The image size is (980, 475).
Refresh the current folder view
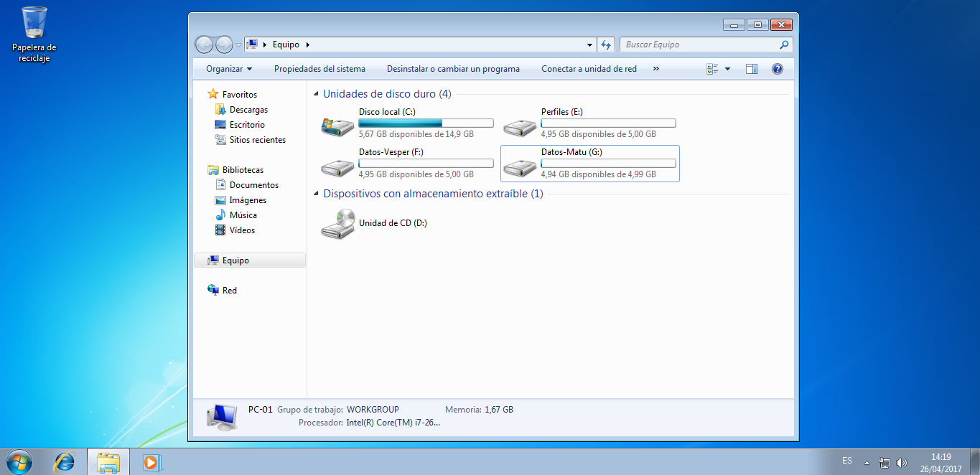point(606,44)
